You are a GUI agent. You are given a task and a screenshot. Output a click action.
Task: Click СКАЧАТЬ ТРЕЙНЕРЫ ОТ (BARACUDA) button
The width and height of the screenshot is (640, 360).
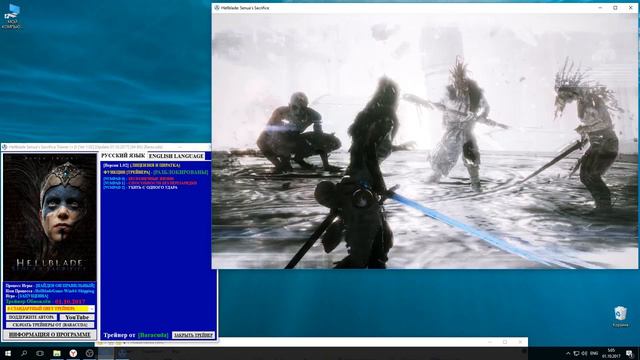50,325
